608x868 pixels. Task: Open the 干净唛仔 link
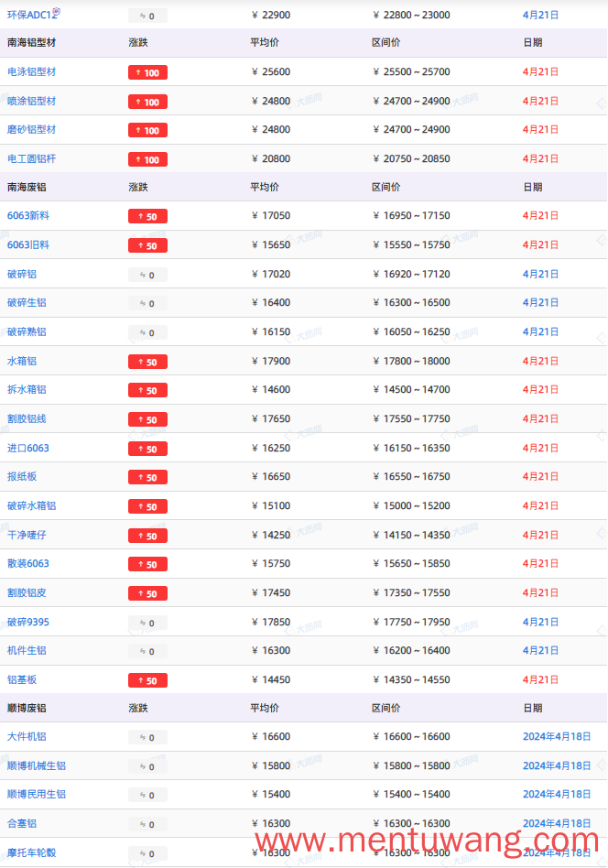[x=27, y=536]
